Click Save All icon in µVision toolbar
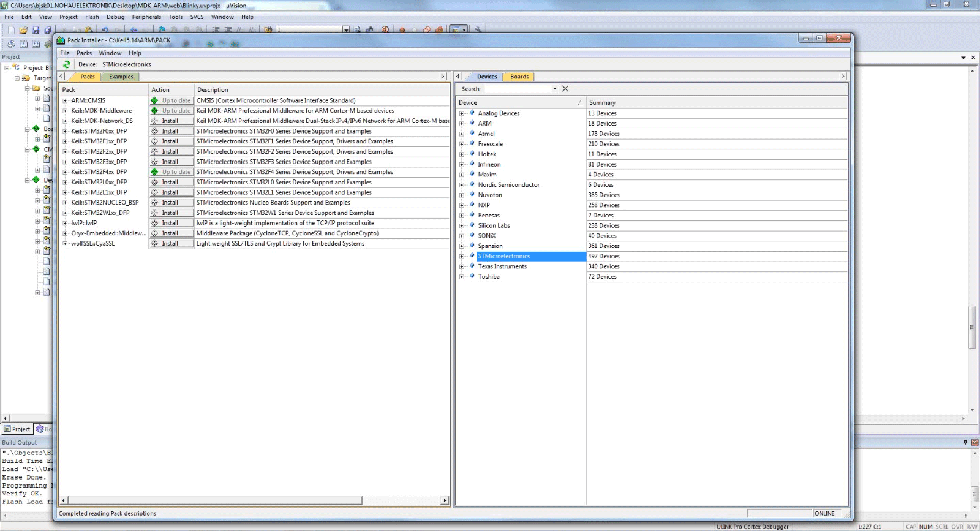 [x=48, y=29]
